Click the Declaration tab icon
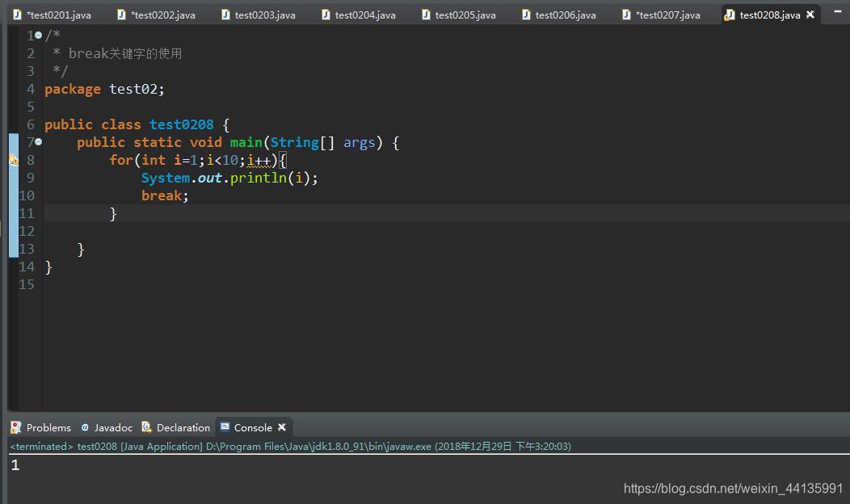The width and height of the screenshot is (850, 504). click(x=146, y=427)
